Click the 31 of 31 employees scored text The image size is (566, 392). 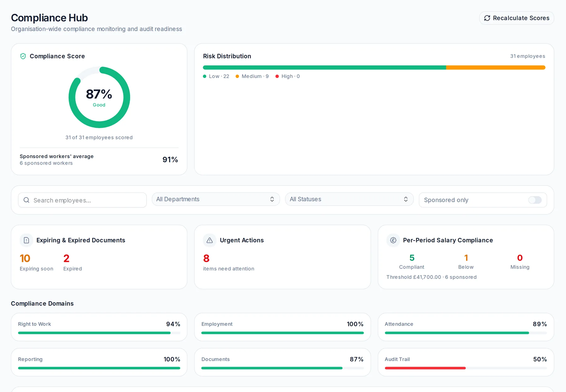(x=99, y=137)
